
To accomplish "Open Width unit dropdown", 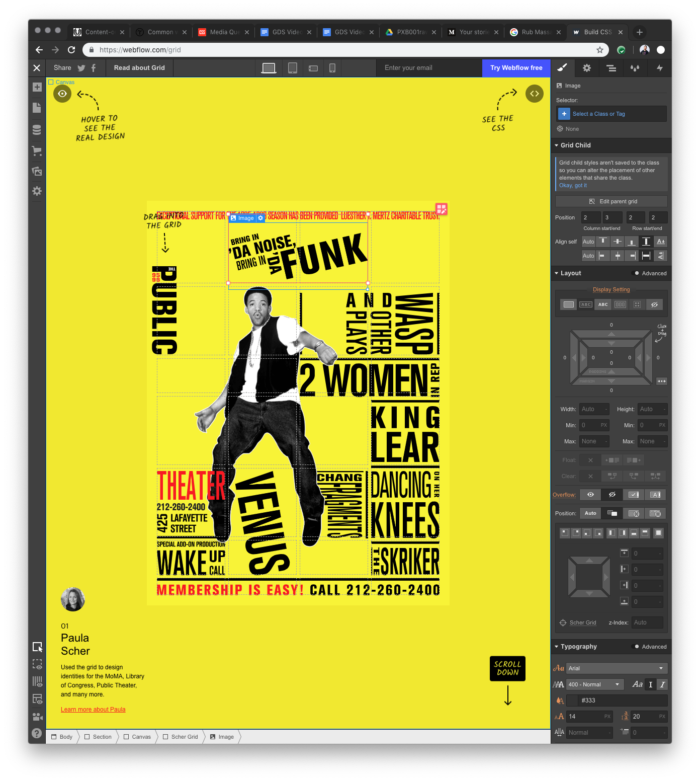I will point(605,409).
